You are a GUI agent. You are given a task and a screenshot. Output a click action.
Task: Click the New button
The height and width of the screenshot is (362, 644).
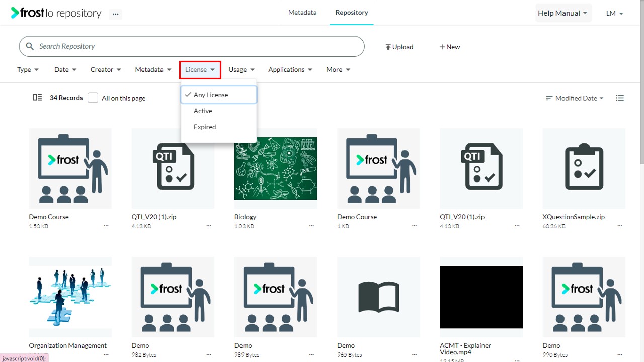450,47
